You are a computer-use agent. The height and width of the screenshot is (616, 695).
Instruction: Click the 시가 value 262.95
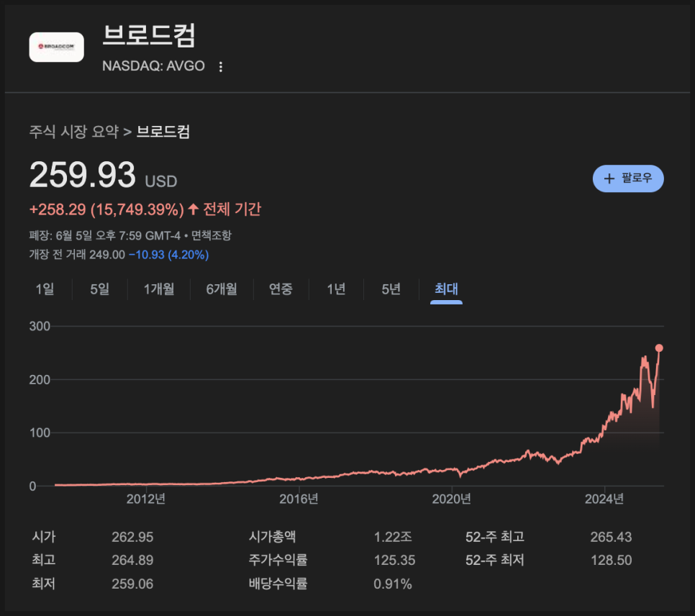(x=132, y=537)
